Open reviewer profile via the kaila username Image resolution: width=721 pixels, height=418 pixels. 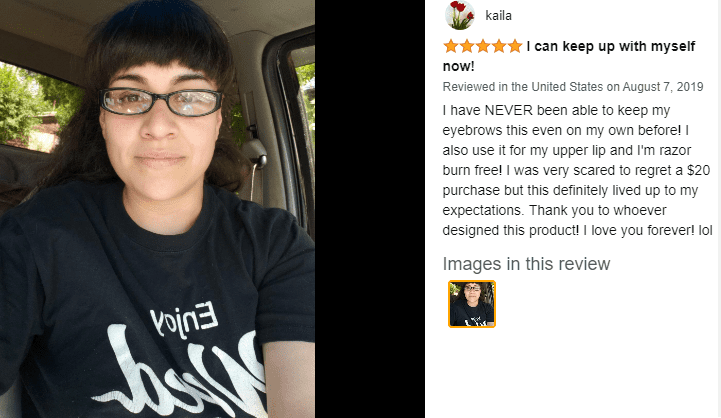point(498,16)
